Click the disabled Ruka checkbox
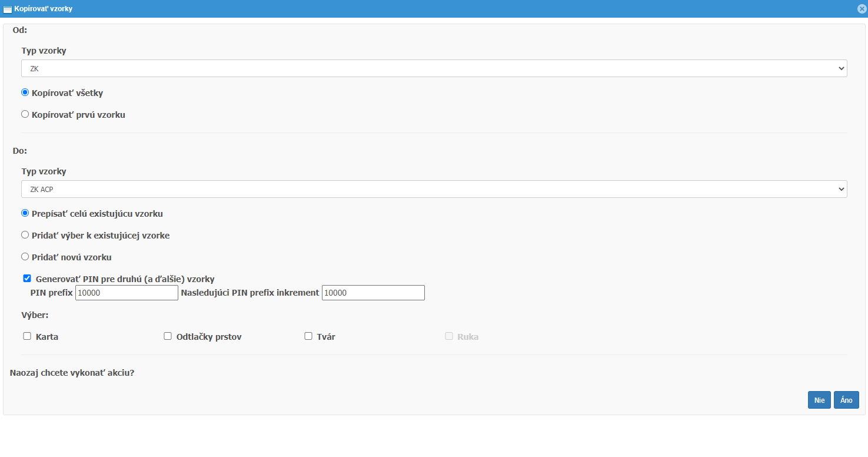This screenshot has height=457, width=868. (x=449, y=336)
